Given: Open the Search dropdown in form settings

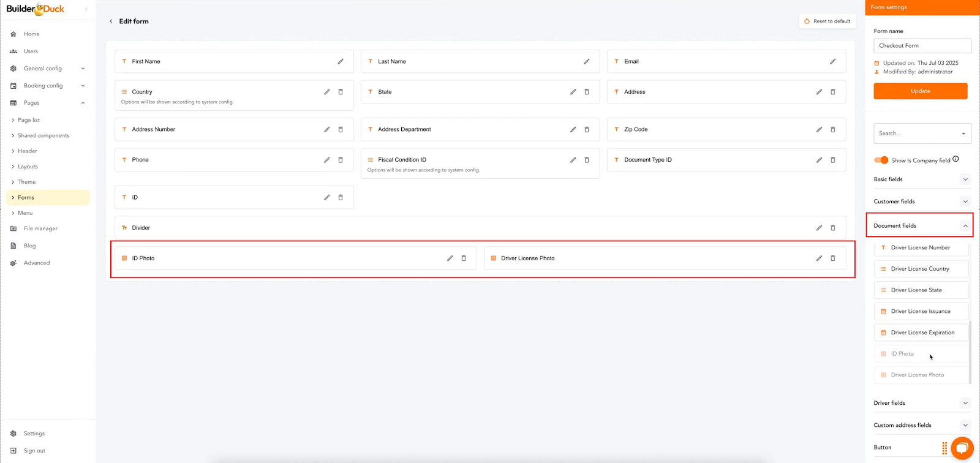Looking at the screenshot, I should (922, 134).
